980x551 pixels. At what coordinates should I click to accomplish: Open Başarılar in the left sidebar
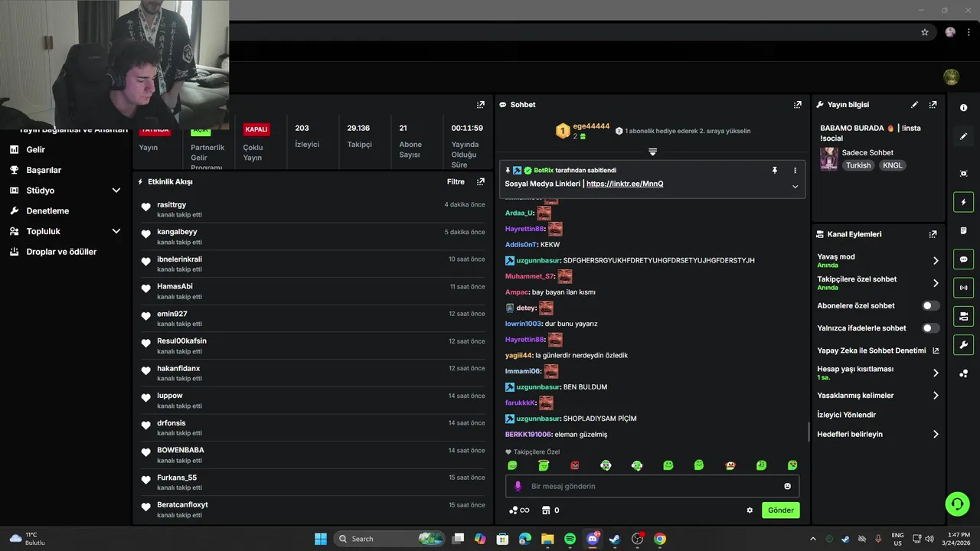point(44,170)
